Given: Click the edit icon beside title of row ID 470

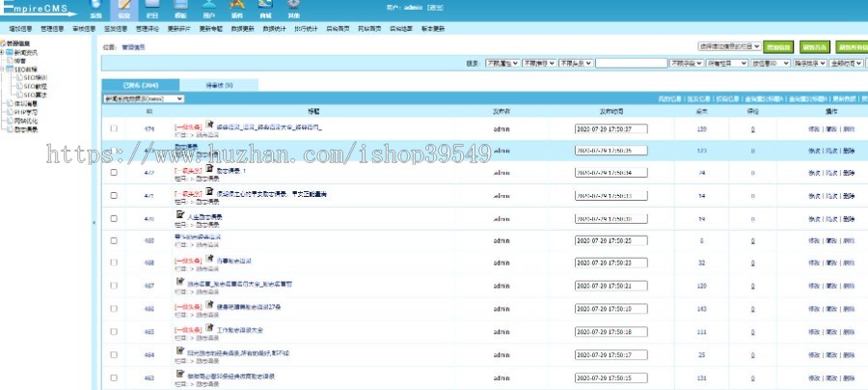Looking at the screenshot, I should pyautogui.click(x=180, y=214).
